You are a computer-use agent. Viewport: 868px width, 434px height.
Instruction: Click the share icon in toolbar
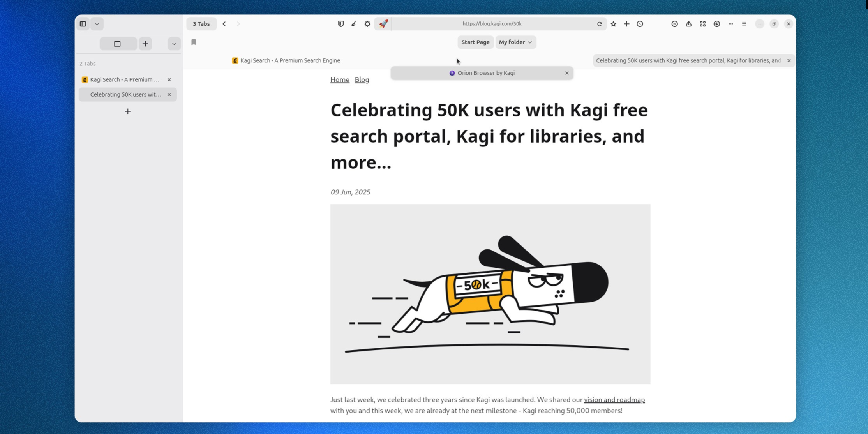688,24
